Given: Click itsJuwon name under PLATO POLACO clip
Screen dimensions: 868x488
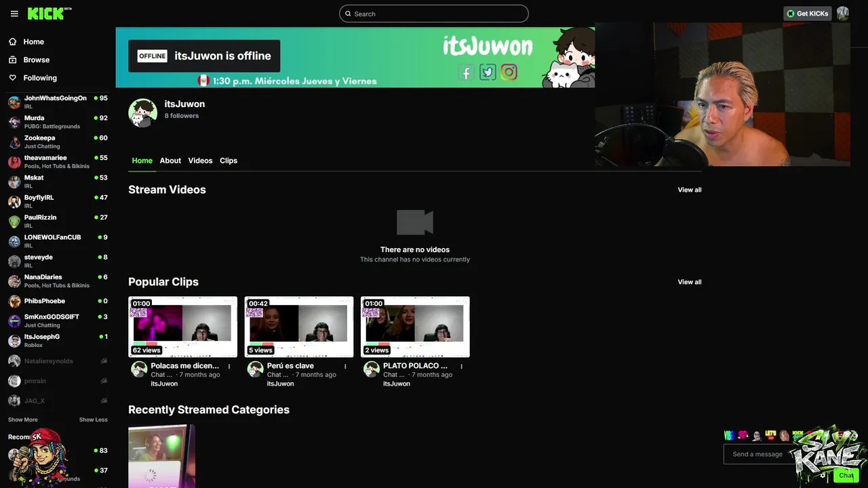Looking at the screenshot, I should point(396,384).
